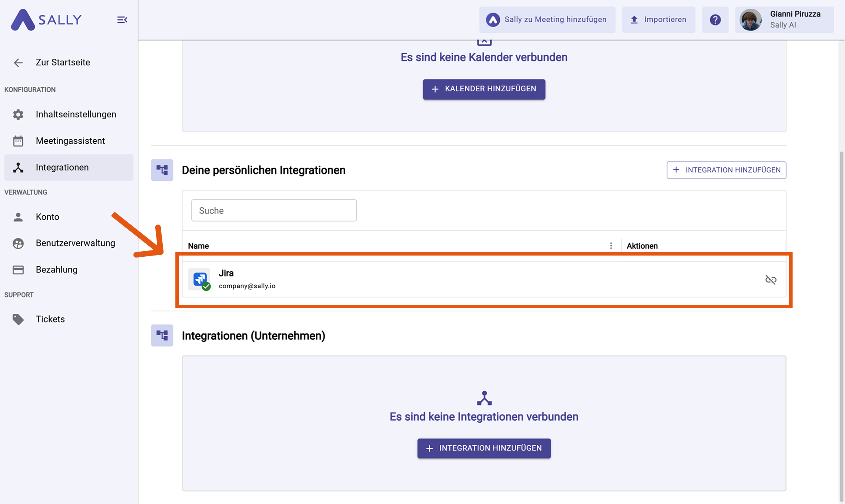845x504 pixels.
Task: Open Meetingassistent page
Action: click(69, 141)
